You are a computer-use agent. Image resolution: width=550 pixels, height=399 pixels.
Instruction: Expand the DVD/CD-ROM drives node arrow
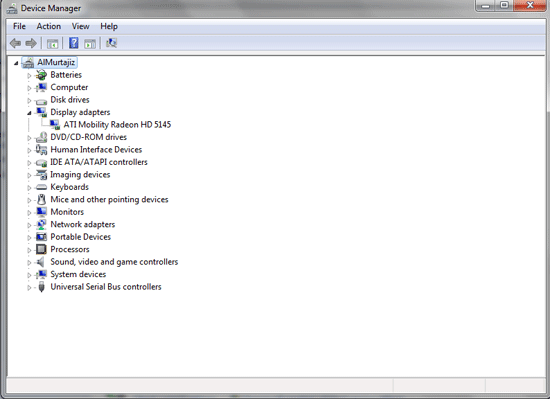pyautogui.click(x=29, y=138)
